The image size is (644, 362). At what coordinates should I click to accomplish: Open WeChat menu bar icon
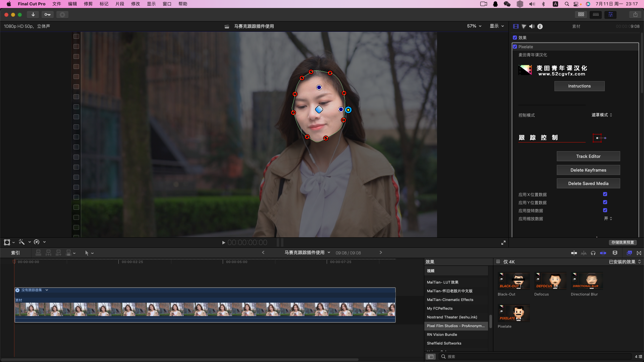[507, 4]
